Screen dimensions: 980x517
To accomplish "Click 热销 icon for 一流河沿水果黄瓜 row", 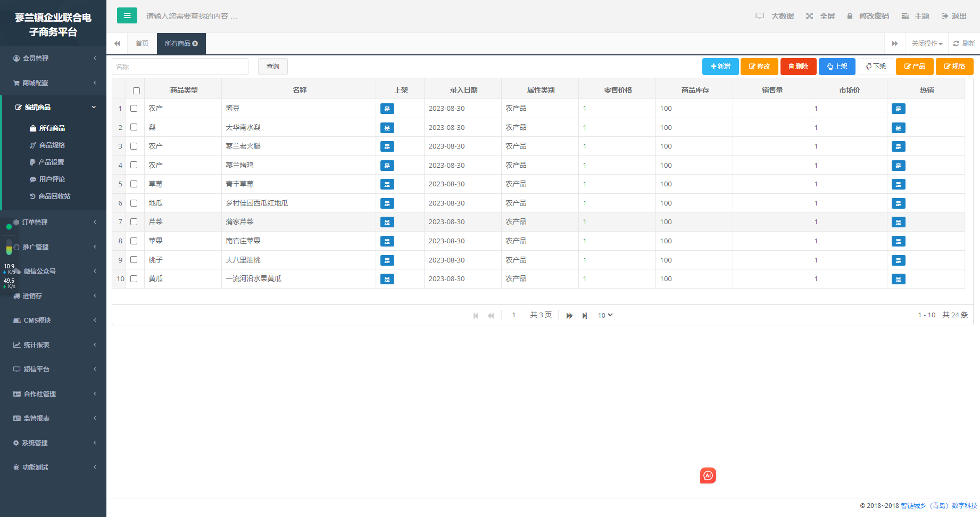I will (899, 279).
